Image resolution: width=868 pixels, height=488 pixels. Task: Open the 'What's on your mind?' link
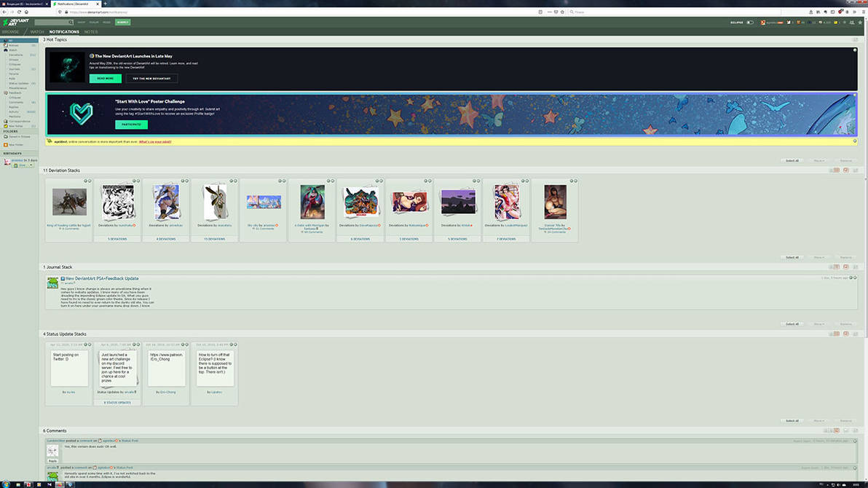tap(155, 142)
